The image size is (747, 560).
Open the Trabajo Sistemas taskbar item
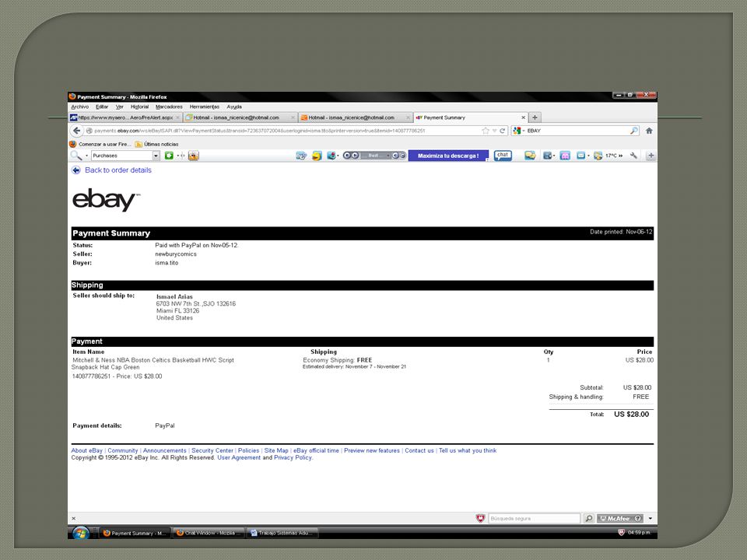coord(282,533)
